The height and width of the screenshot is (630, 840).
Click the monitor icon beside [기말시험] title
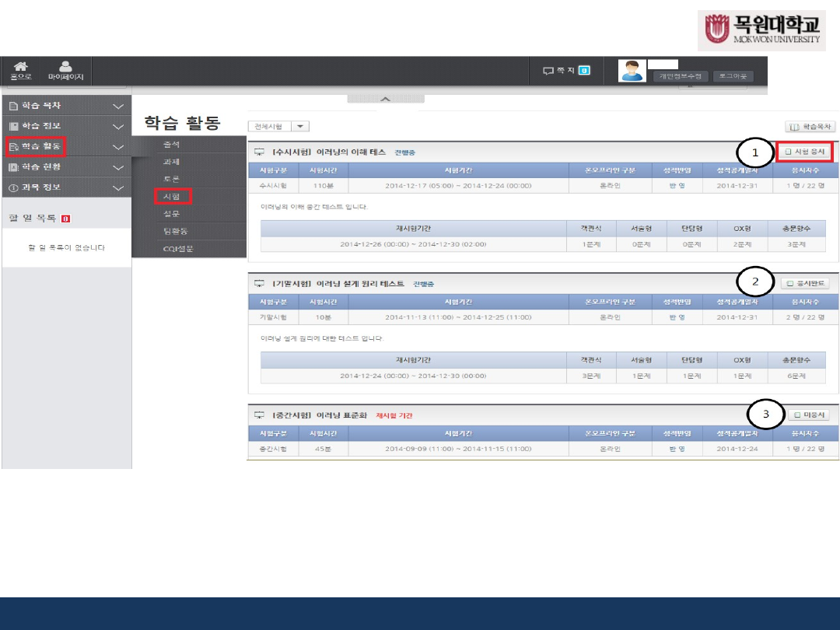click(x=259, y=285)
